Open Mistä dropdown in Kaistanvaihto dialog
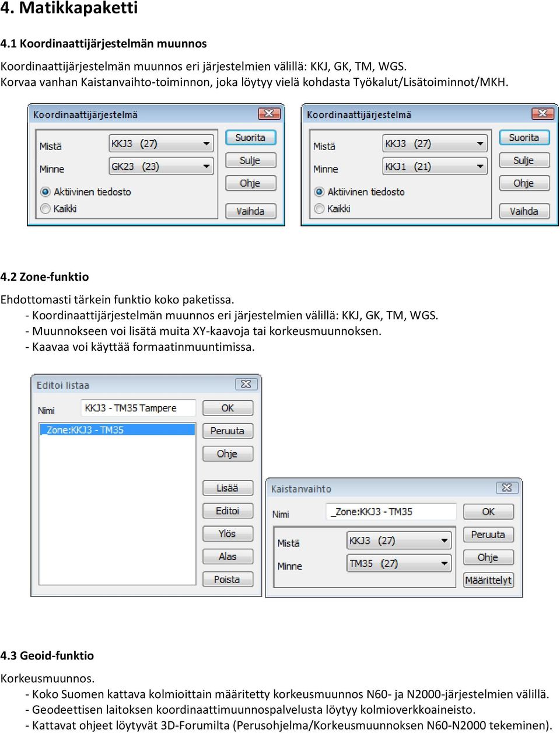The height and width of the screenshot is (733, 560). (x=400, y=540)
